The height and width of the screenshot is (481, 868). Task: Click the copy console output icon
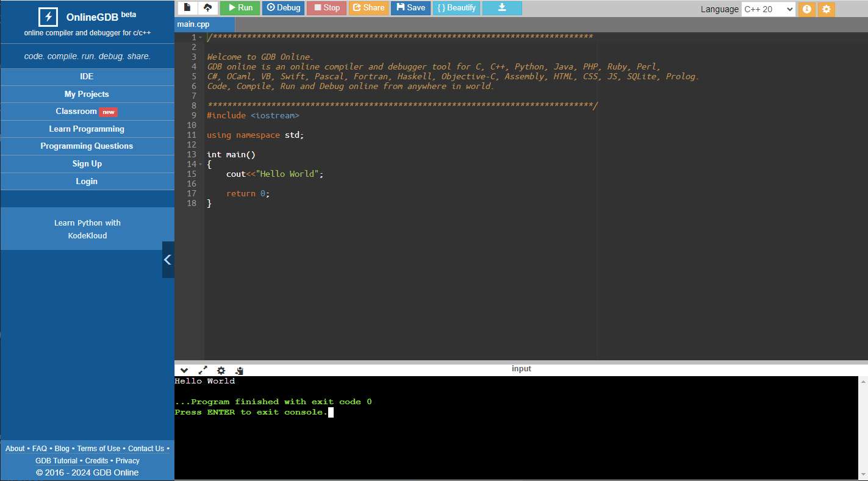coord(239,370)
